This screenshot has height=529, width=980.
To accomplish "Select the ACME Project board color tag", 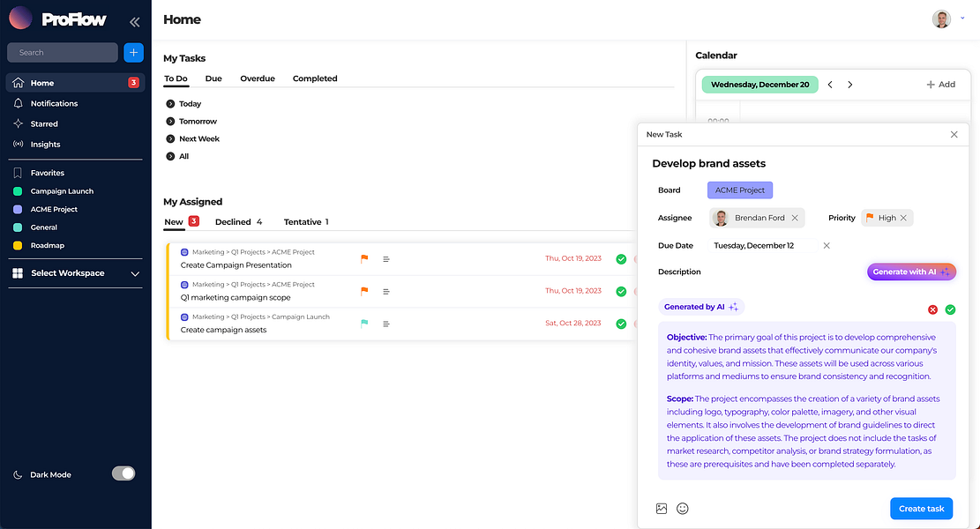I will tap(740, 190).
